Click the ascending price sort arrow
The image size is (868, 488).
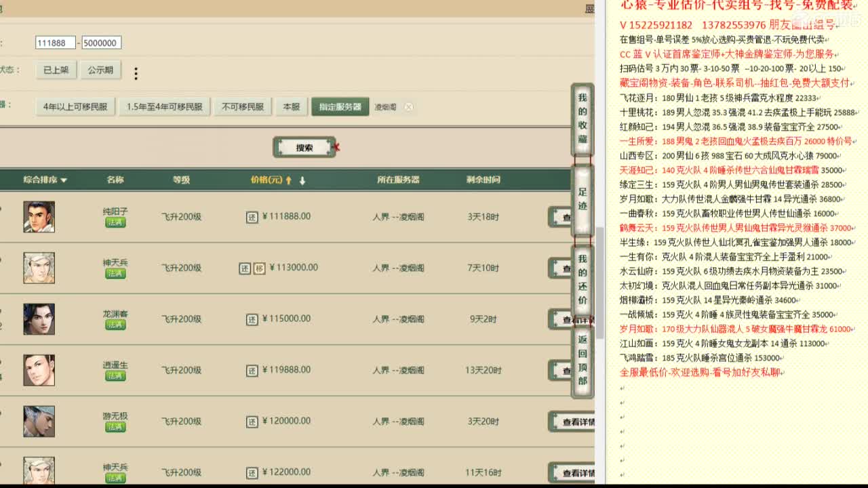[288, 180]
